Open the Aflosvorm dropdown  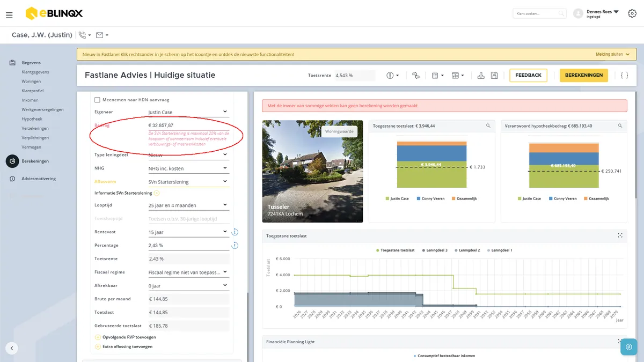[188, 182]
